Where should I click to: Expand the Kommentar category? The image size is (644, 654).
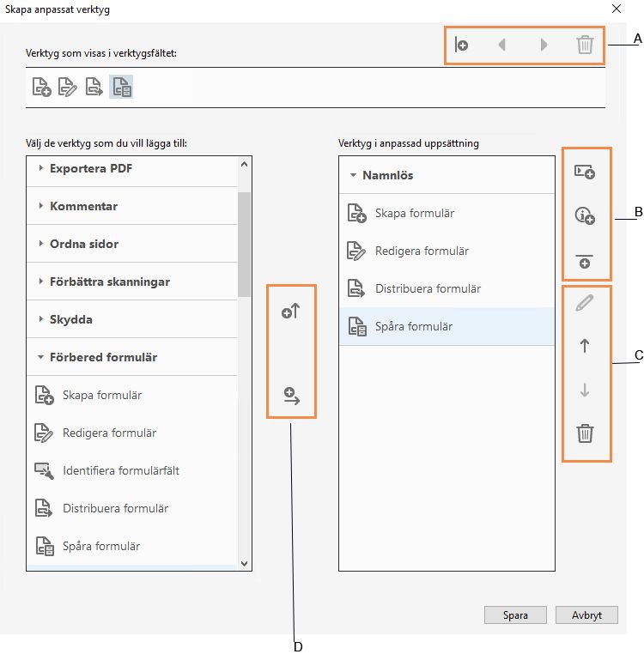40,206
